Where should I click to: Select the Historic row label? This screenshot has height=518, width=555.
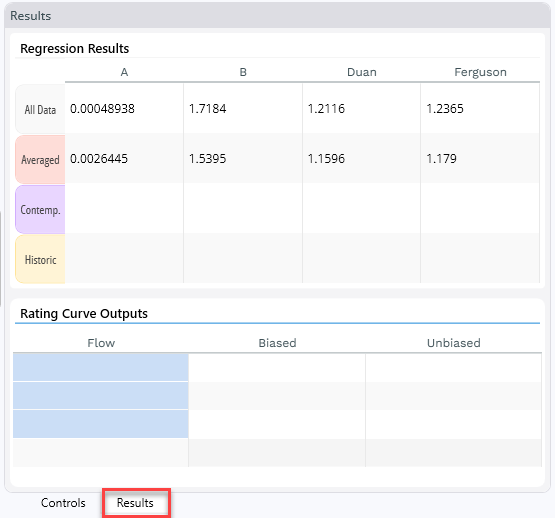coord(40,260)
